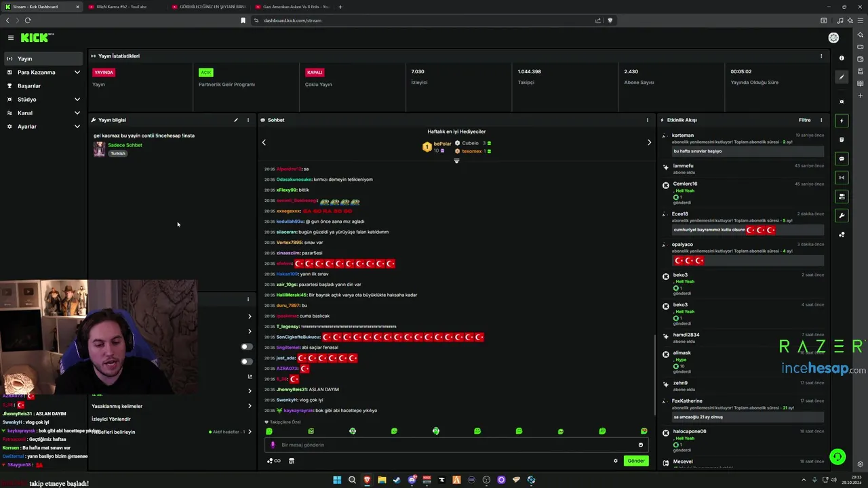Screen dimensions: 868x488
Task: Toggle the upper switch in moderation panel
Action: coord(246,347)
